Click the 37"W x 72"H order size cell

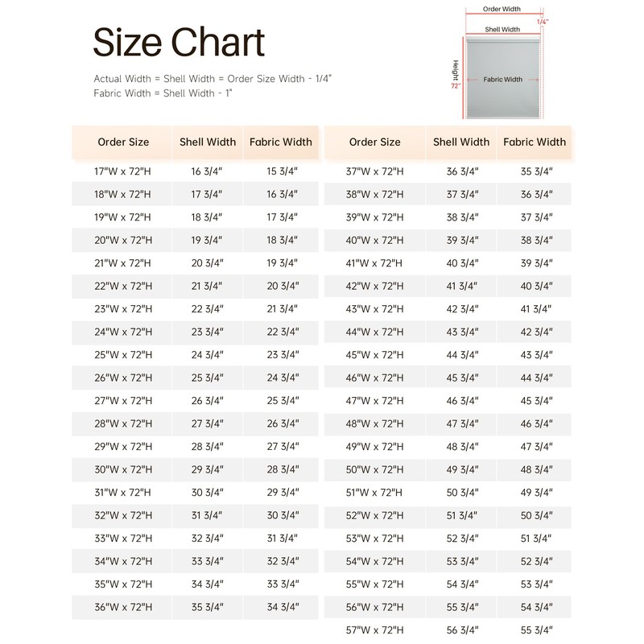coord(375,171)
